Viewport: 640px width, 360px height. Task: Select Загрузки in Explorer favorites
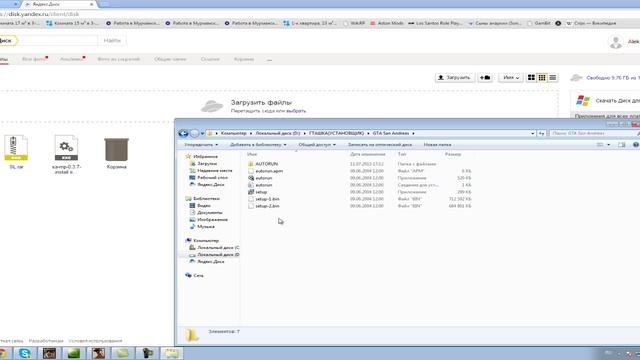[207, 164]
